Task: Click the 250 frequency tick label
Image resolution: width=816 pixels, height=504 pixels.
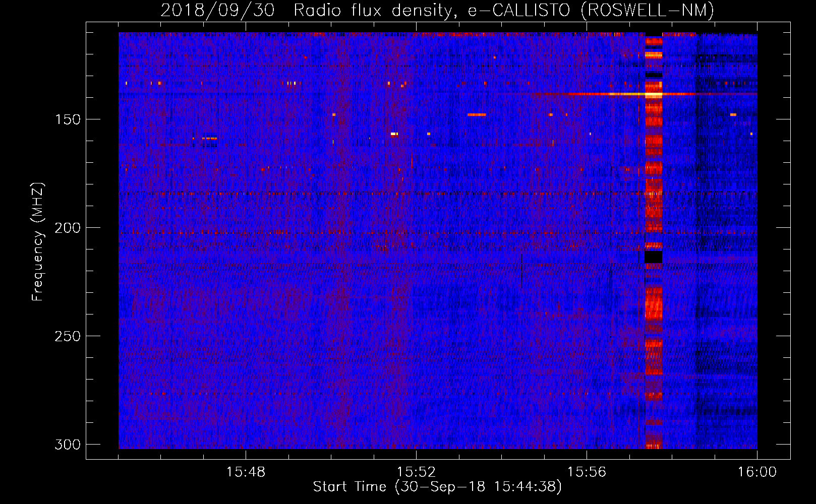Action: point(68,336)
